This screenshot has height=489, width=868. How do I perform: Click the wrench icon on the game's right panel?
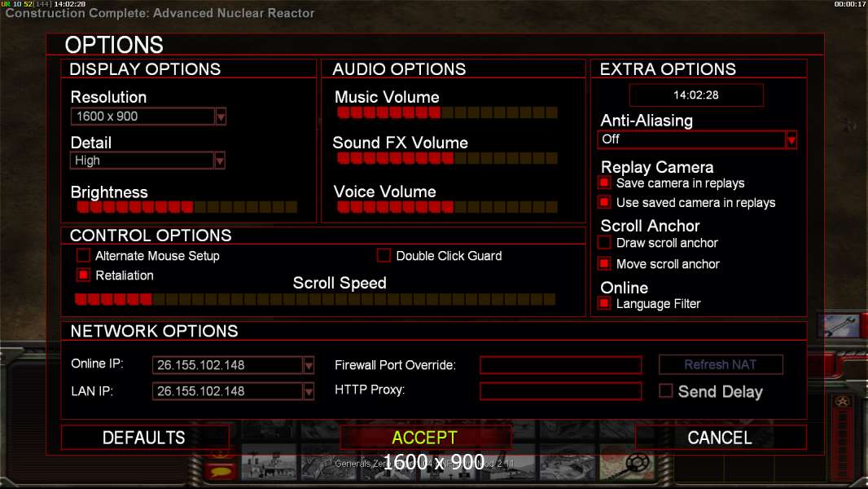tap(840, 325)
